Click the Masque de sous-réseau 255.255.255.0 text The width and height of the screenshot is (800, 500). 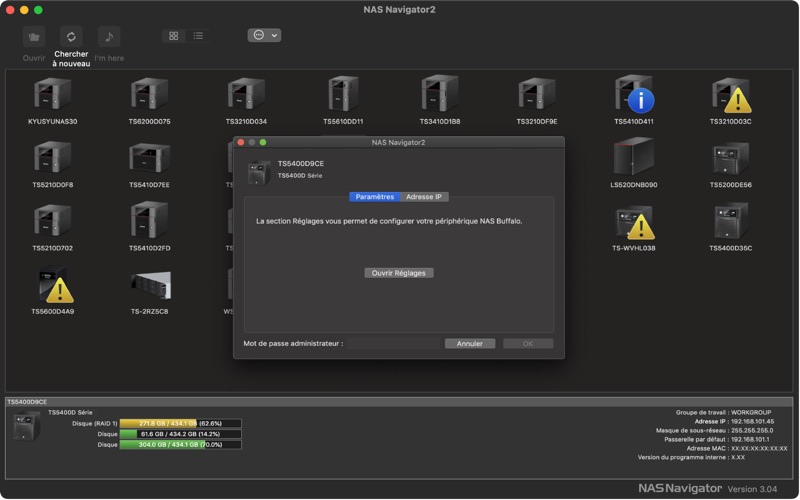click(714, 431)
